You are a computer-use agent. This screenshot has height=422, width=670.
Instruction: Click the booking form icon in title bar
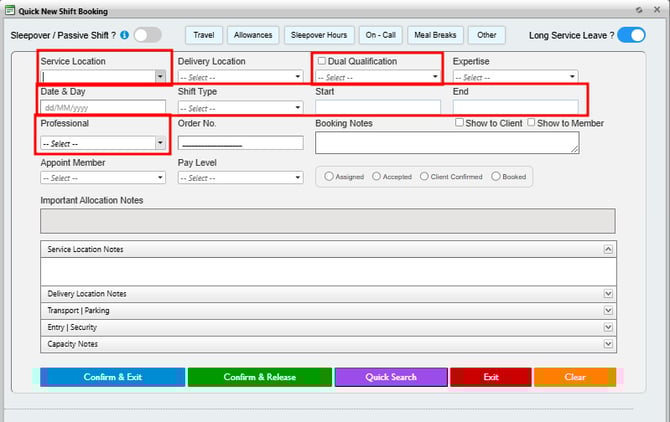point(10,9)
